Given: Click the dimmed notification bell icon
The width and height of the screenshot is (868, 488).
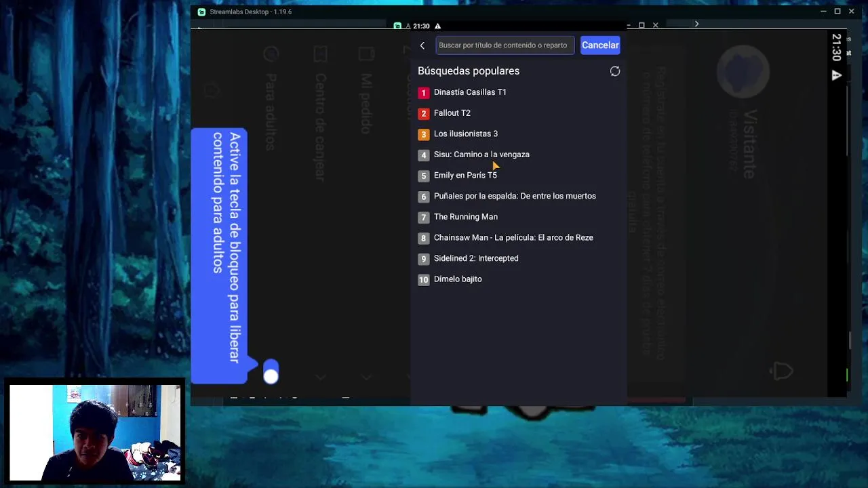Looking at the screenshot, I should (783, 371).
